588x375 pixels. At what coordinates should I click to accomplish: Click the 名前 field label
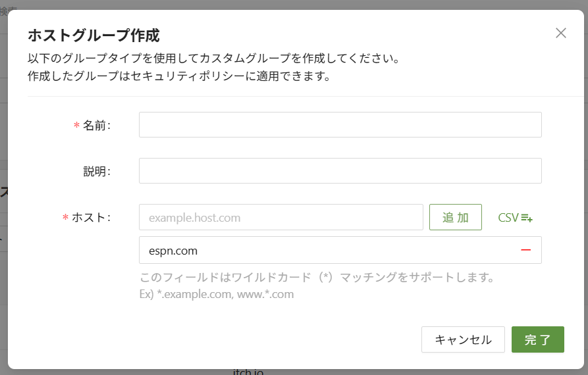[96, 125]
